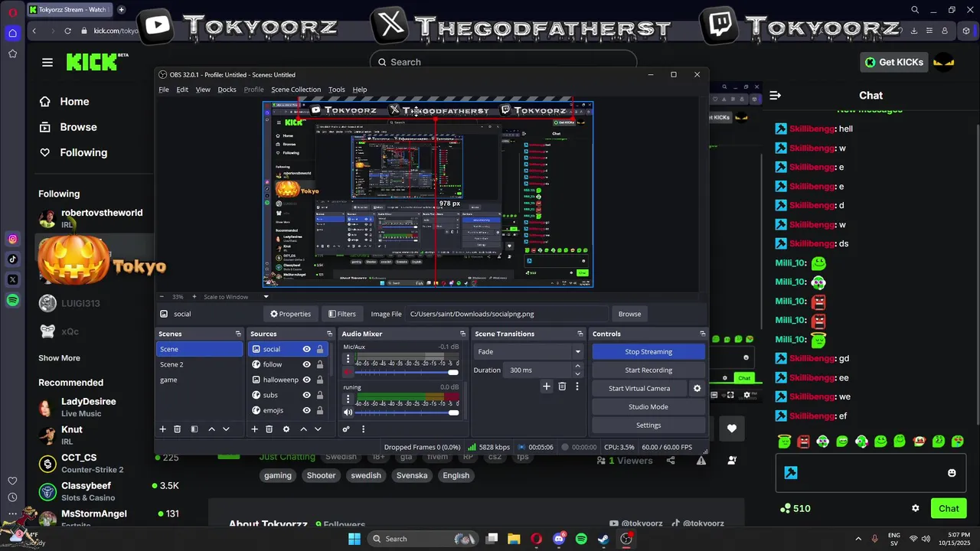Open Spotify from Windows taskbar
This screenshot has height=551, width=980.
click(581, 539)
